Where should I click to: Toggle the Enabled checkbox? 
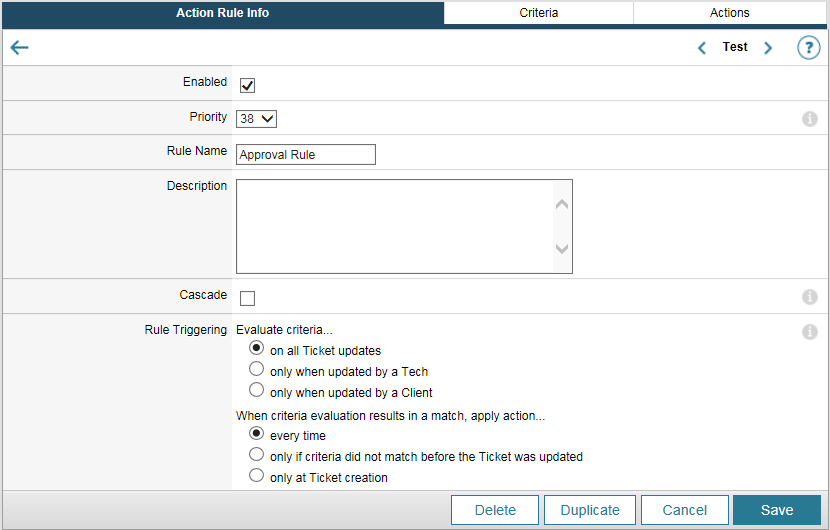coord(247,85)
